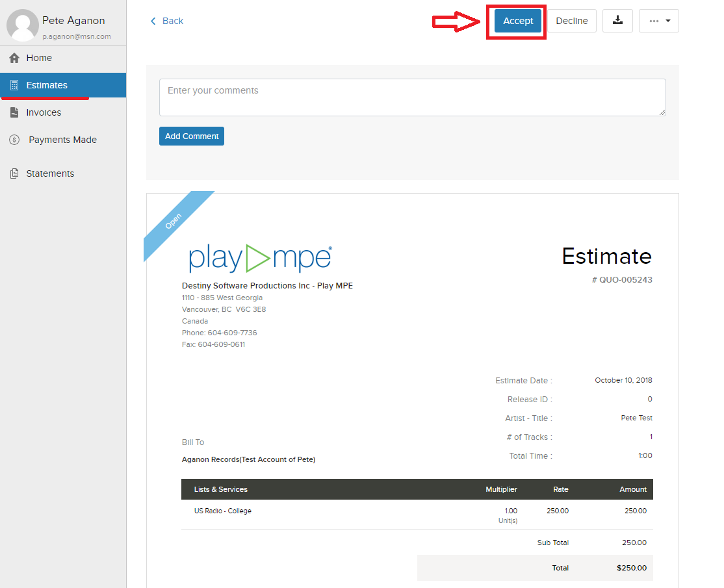Click Destiny Software Productions company name

click(267, 286)
